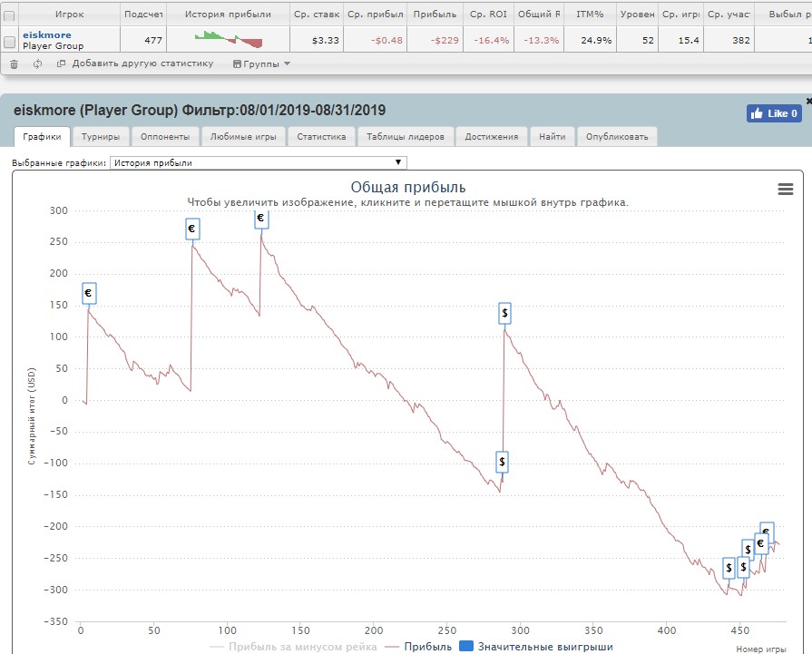Toggle the select-all checkbox in table header
This screenshot has width=812, height=654.
point(9,15)
